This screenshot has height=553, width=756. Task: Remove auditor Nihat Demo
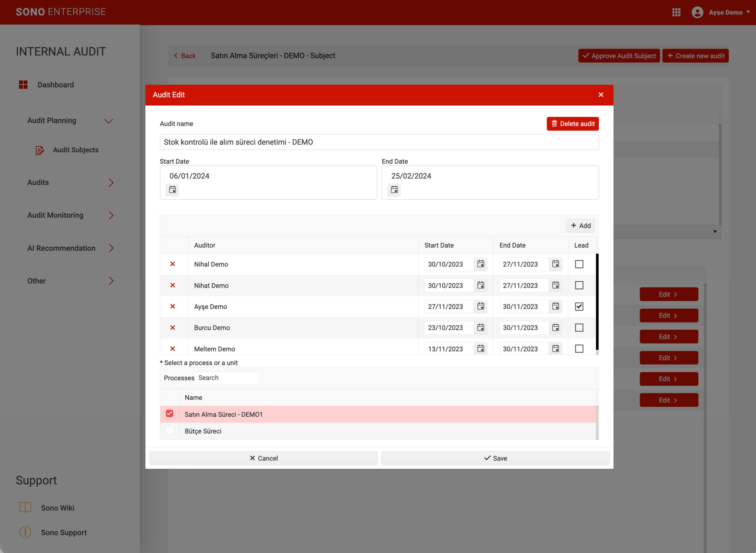tap(172, 285)
